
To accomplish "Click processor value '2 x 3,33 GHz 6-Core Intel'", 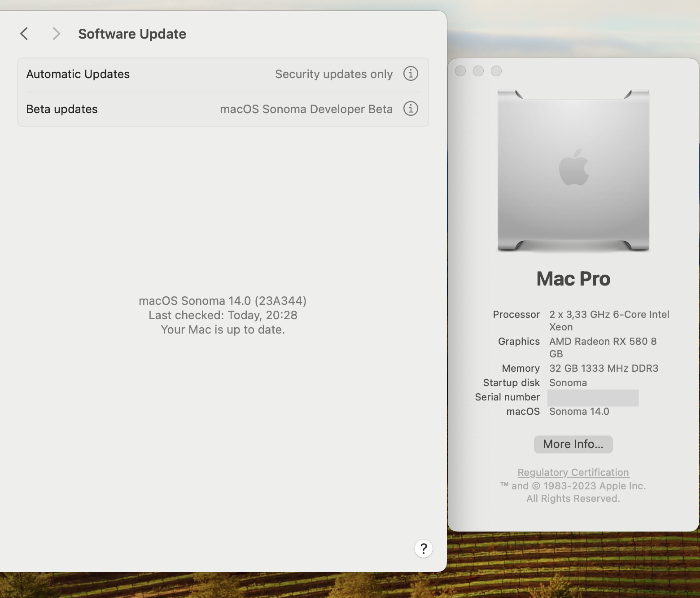I will tap(609, 314).
